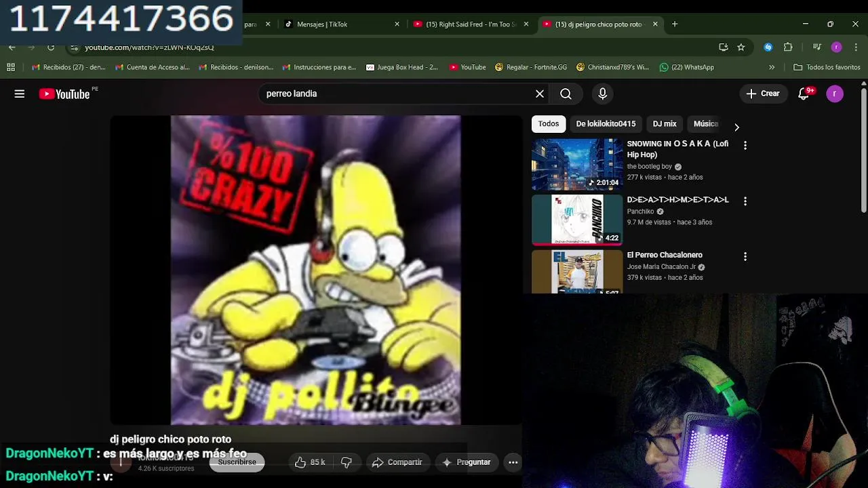
Task: Open the (22) WhatsApp bookmark
Action: pos(687,67)
